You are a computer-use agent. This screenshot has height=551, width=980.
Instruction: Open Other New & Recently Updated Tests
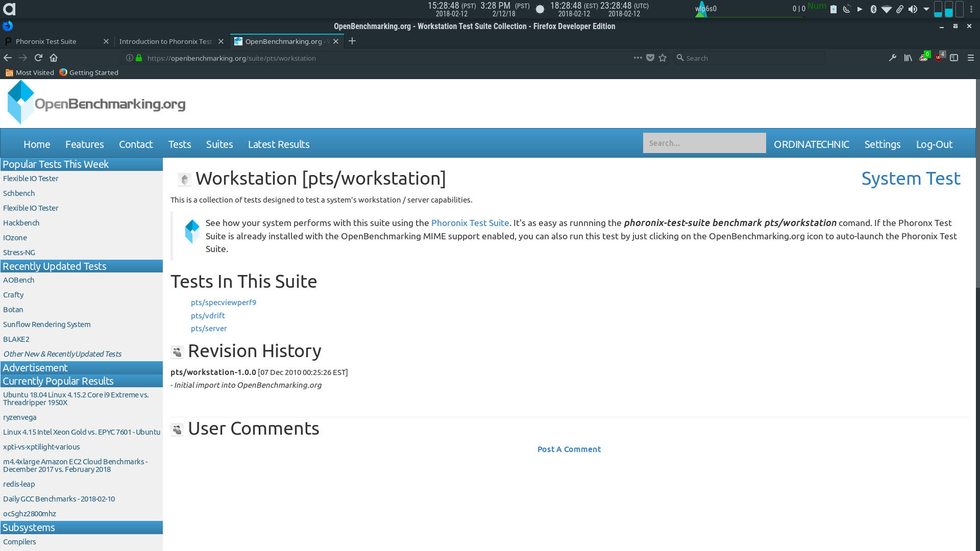[62, 354]
